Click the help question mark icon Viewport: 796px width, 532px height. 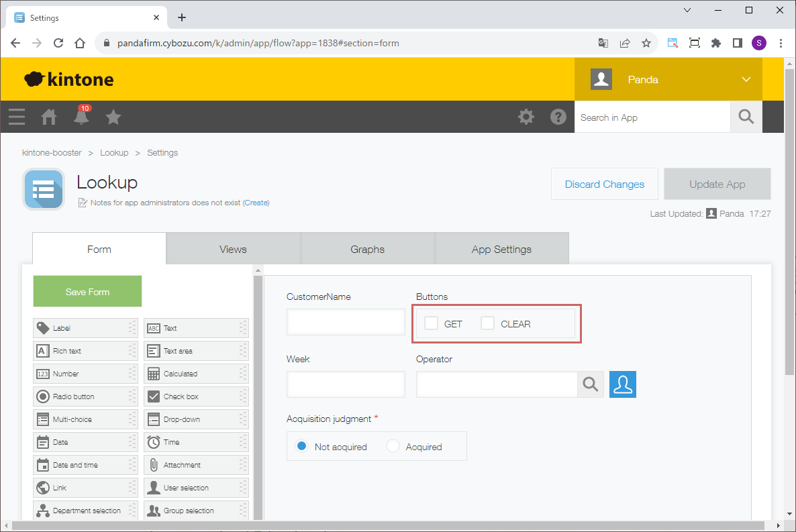[x=558, y=117]
